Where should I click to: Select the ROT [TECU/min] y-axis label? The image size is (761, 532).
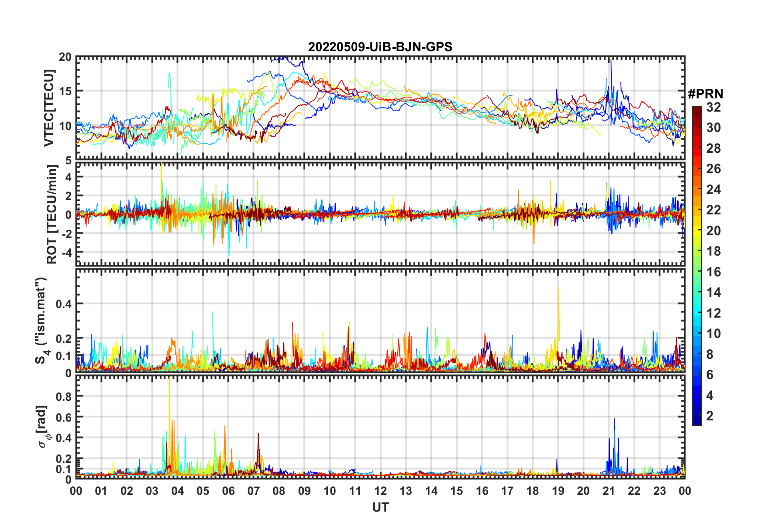coord(52,214)
